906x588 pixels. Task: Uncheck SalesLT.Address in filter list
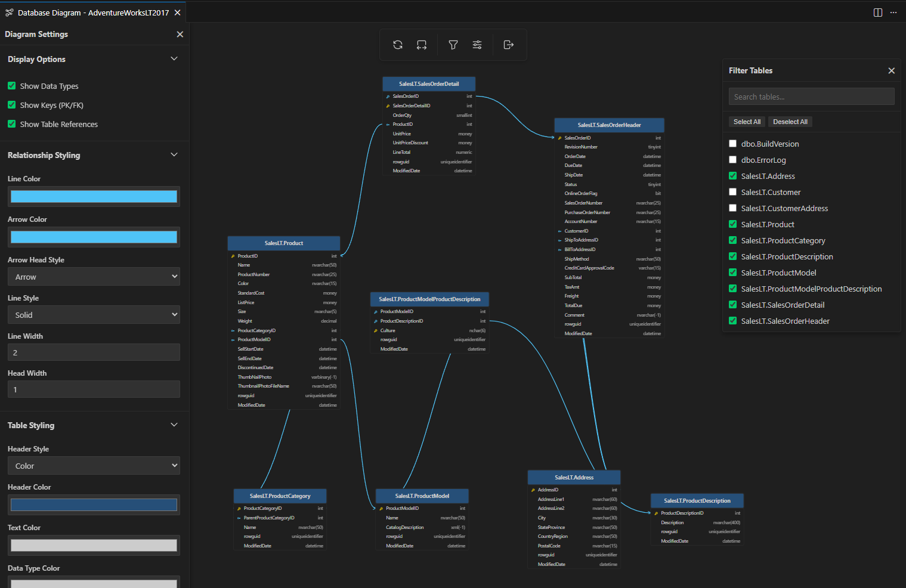click(733, 176)
